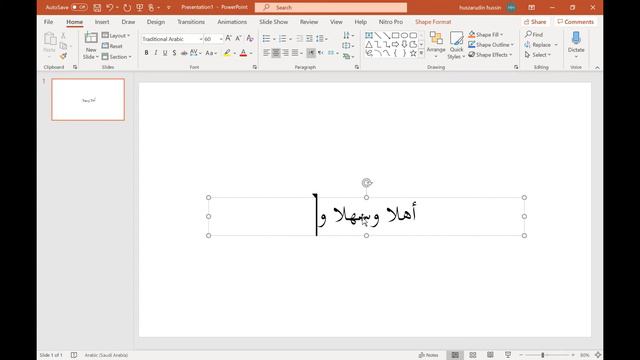Switch to the Design tab

(x=156, y=22)
